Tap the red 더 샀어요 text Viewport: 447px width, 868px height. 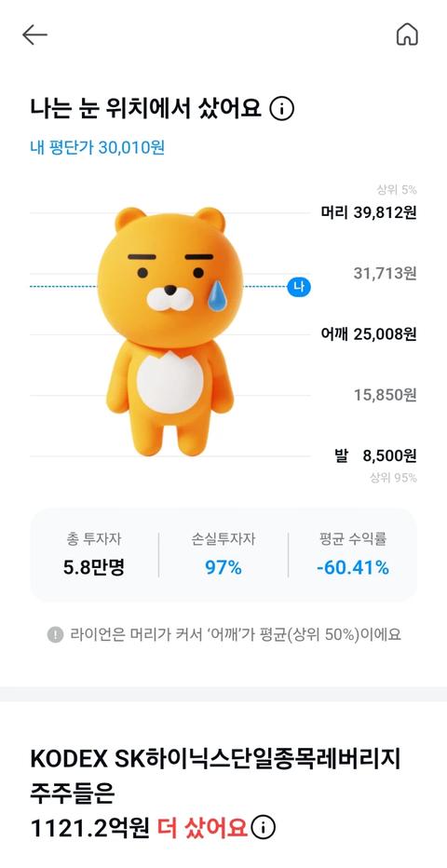coord(202,828)
